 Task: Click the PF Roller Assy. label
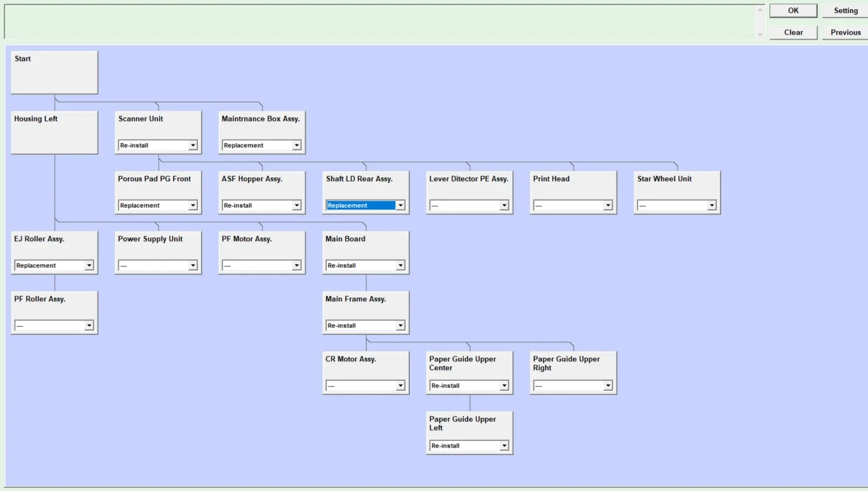40,299
